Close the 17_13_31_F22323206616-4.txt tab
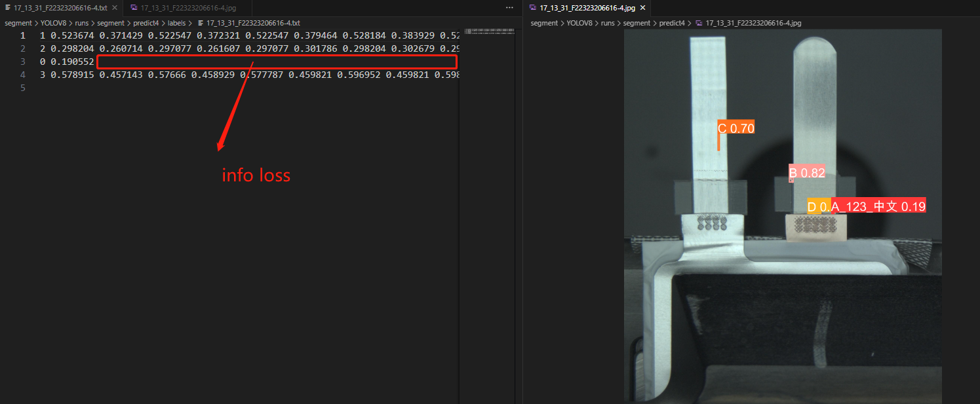980x404 pixels. click(x=115, y=8)
